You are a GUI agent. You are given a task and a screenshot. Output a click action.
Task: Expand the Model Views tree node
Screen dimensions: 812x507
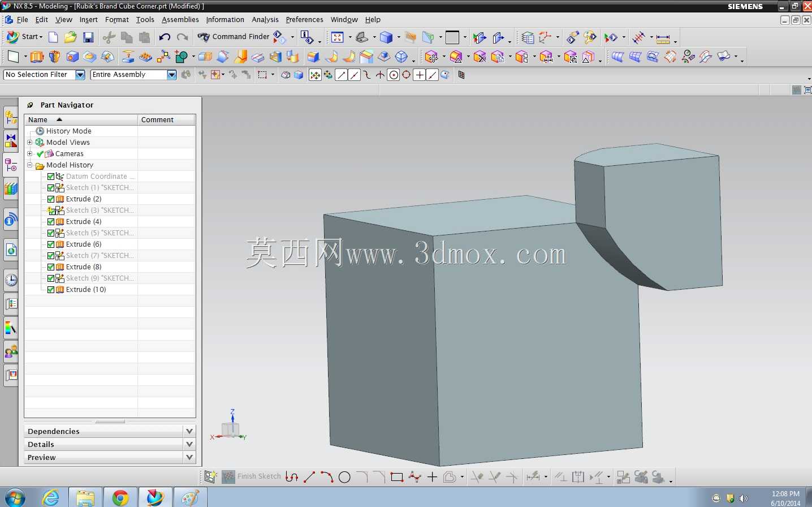(30, 142)
